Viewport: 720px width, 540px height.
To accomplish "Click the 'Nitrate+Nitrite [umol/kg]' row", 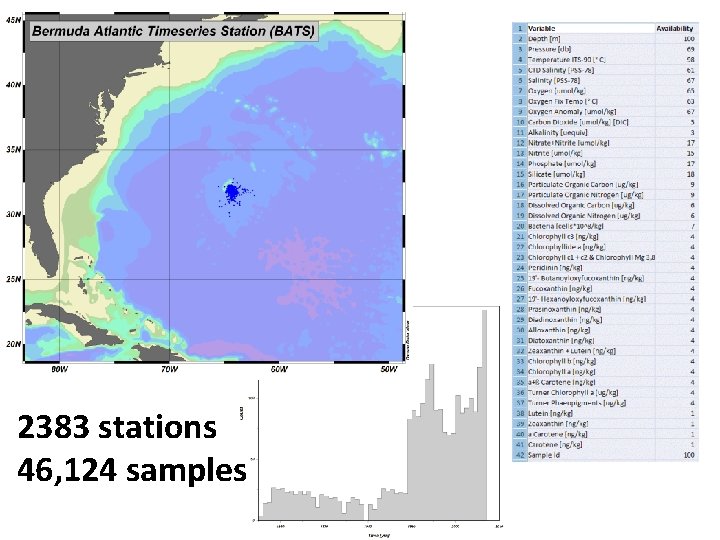I will point(605,143).
